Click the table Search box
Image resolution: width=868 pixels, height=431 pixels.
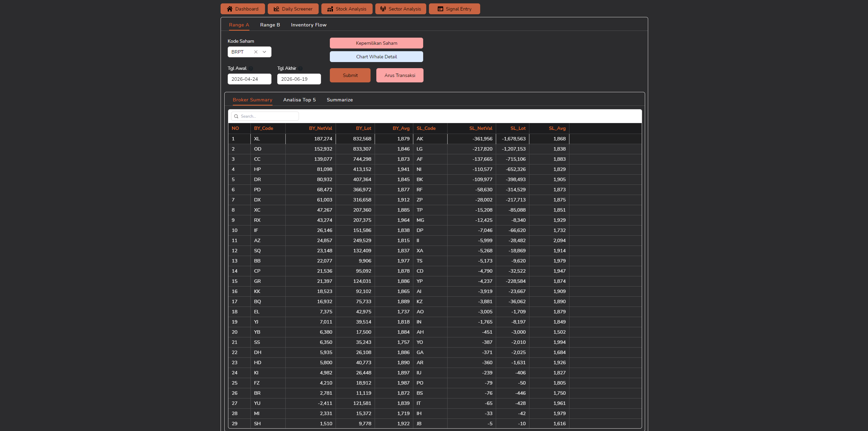pos(265,116)
